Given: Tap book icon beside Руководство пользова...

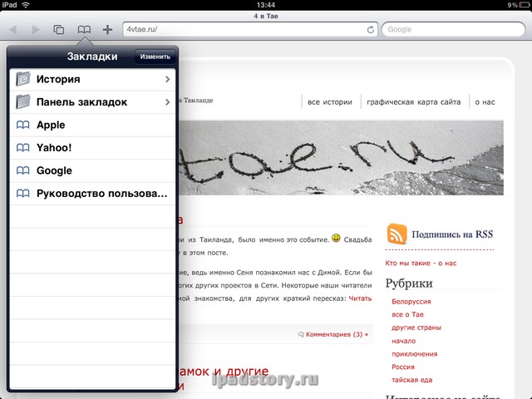Looking at the screenshot, I should click(22, 194).
